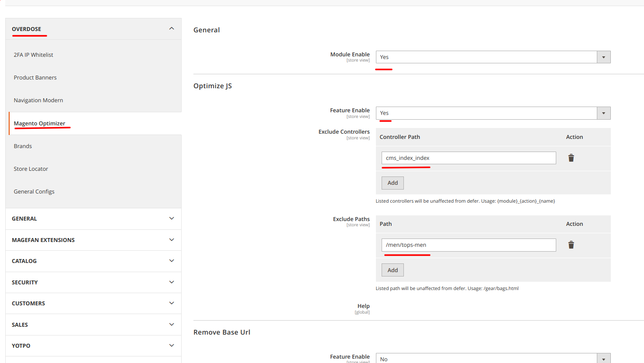Expand the YOTPO section
Viewport: 644px width, 363px height.
[93, 346]
